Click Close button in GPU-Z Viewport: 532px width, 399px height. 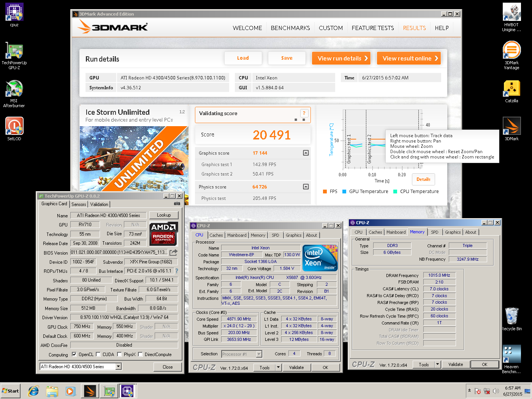168,367
